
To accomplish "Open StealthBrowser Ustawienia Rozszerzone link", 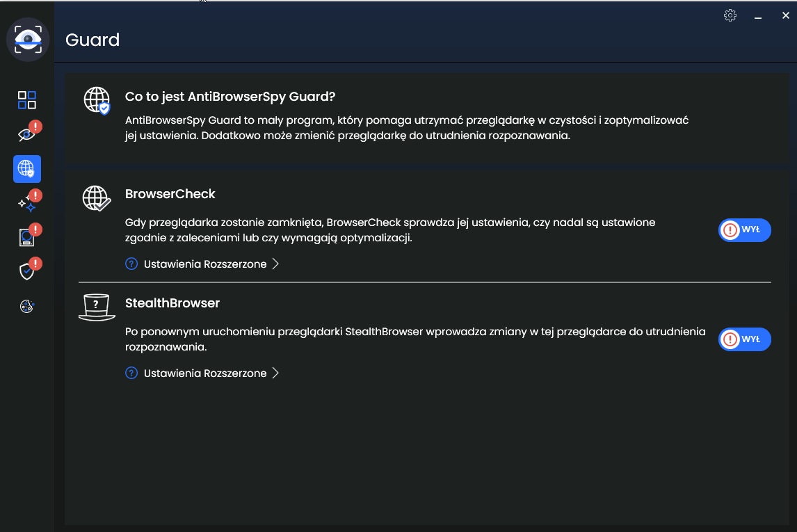I will tap(205, 373).
